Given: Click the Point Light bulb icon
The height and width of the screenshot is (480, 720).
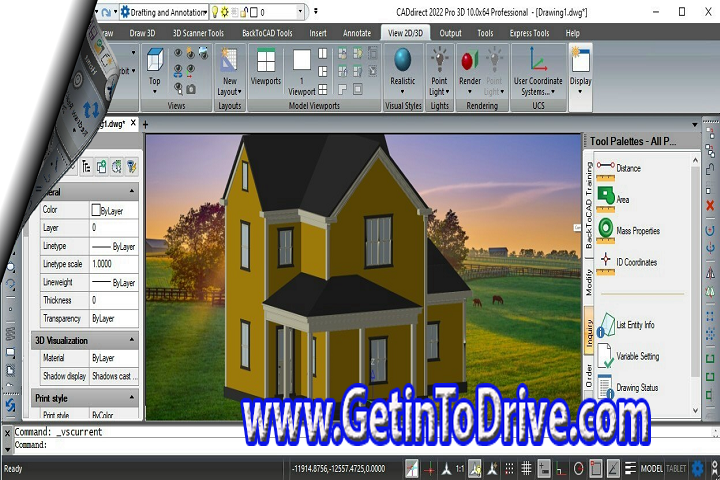Looking at the screenshot, I should (x=439, y=59).
